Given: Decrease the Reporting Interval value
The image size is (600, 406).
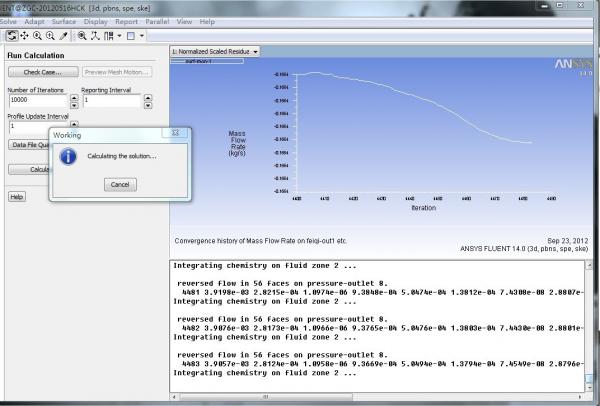Looking at the screenshot, I should click(148, 105).
